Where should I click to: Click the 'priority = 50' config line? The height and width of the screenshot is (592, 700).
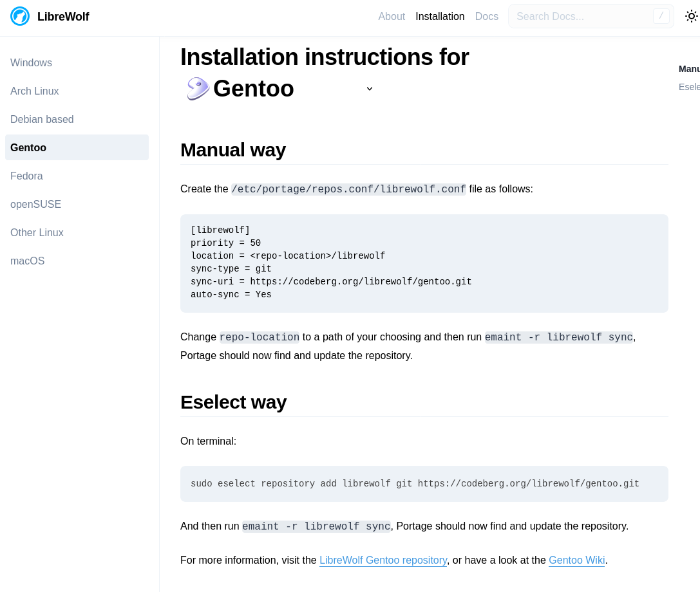click(225, 243)
